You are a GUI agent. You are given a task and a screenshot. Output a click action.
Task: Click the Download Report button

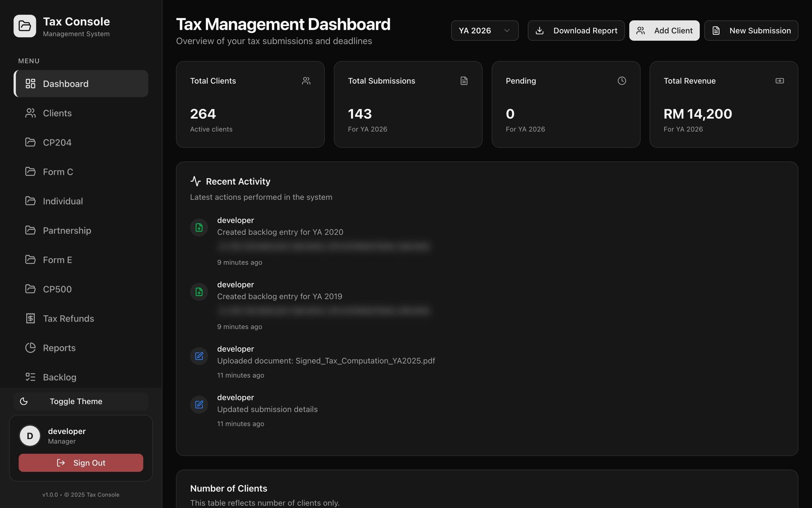click(576, 31)
